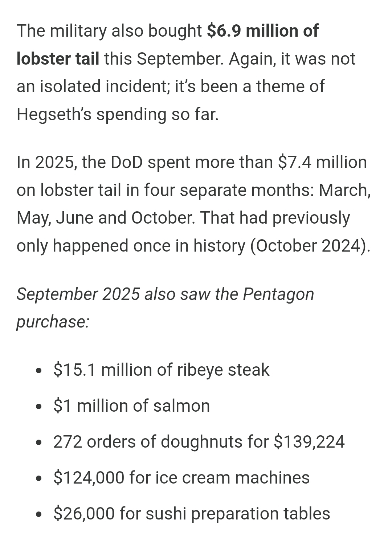
Task: Click the "$124,000 for ice cream machines" item
Action: (x=181, y=477)
